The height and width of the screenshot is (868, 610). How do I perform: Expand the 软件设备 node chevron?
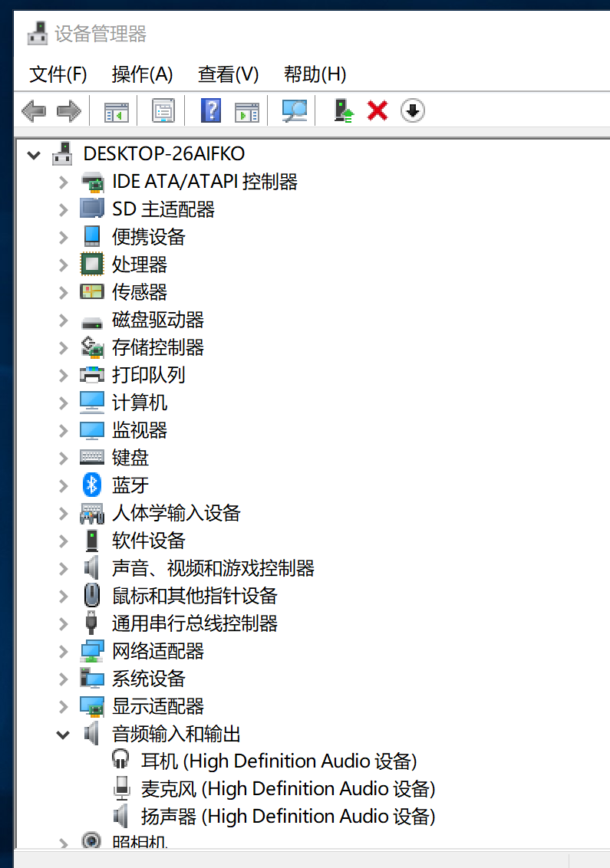[x=63, y=541]
